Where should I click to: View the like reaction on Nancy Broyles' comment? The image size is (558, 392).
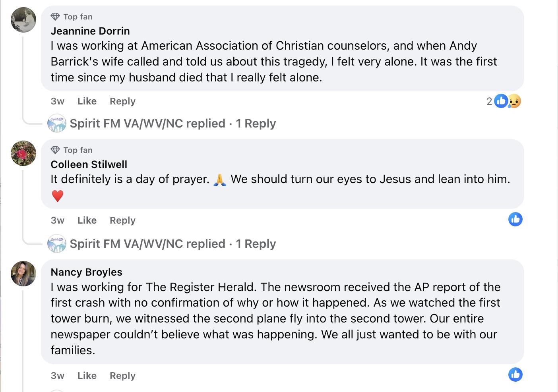click(x=515, y=375)
